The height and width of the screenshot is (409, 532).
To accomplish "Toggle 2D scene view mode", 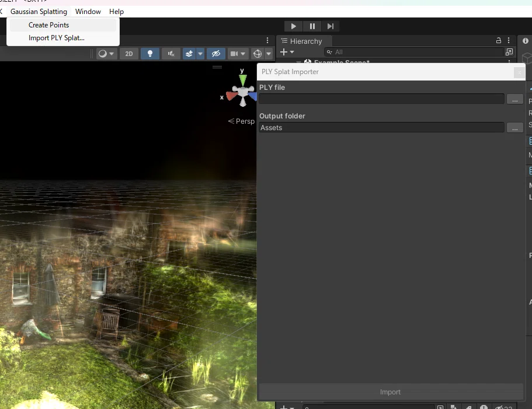I will click(x=129, y=54).
